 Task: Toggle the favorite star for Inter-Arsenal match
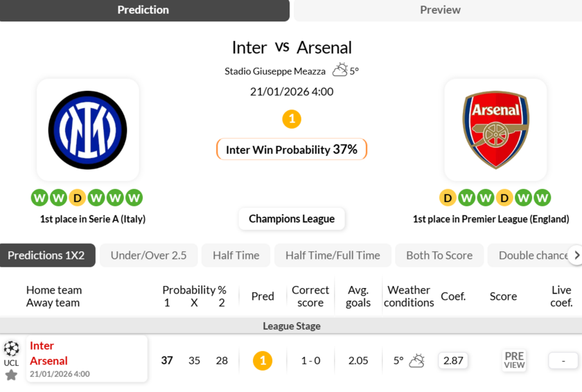11,375
